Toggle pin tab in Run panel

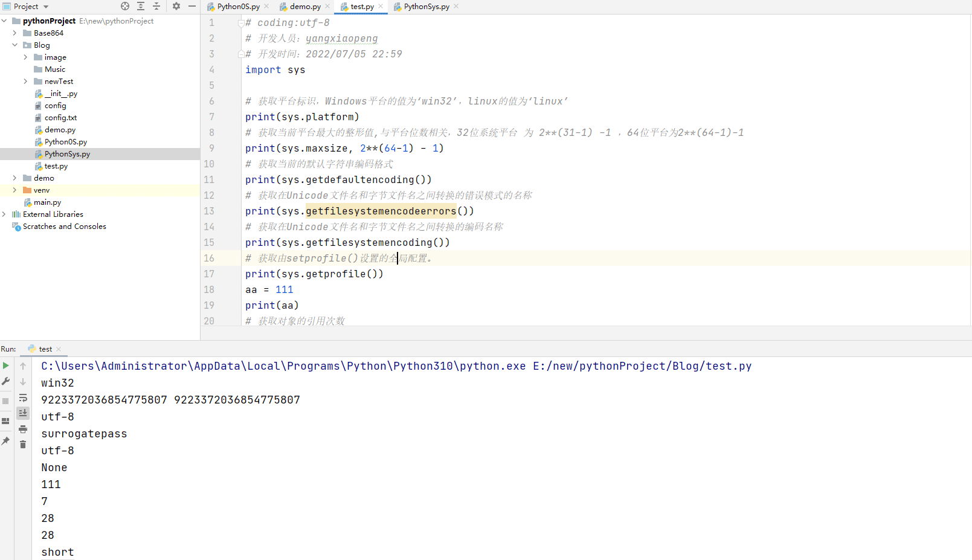coord(6,441)
